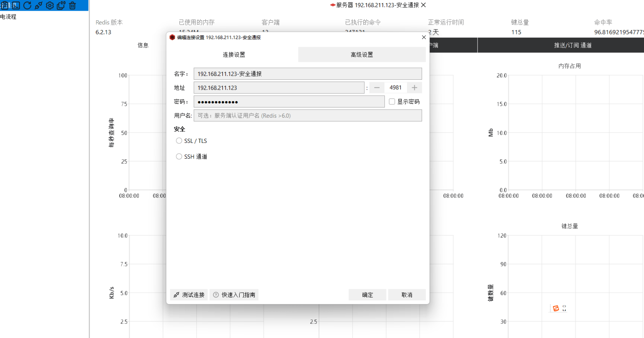Select the 电流程 item in the sidebar
Viewport: 644px width, 338px height.
coord(8,16)
